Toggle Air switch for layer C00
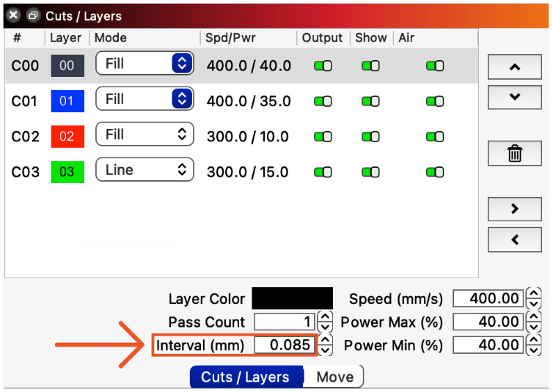 pos(435,66)
